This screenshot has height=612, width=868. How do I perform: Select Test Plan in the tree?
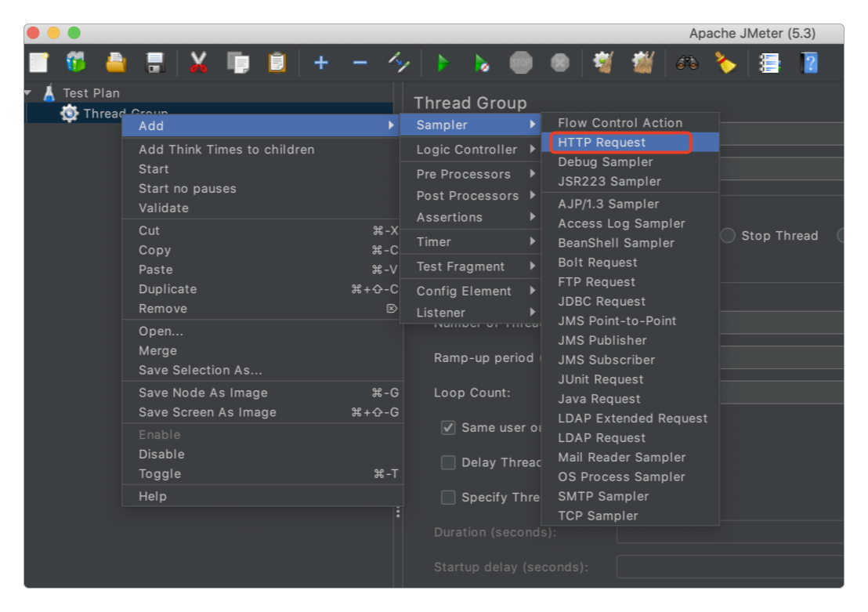click(x=92, y=93)
